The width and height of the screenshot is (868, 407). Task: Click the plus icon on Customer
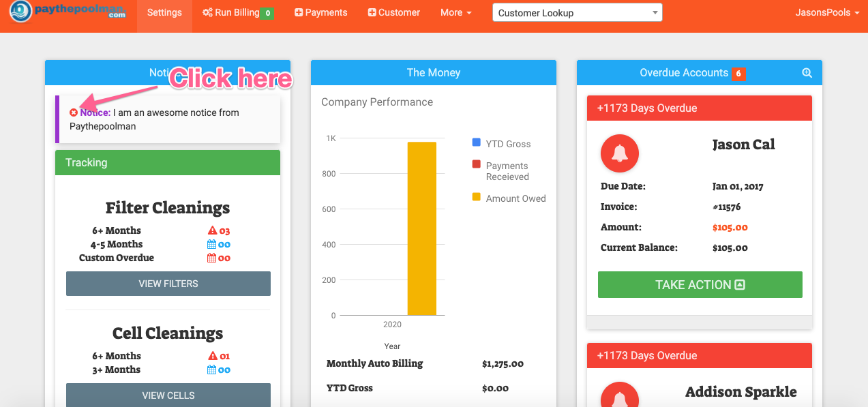tap(372, 12)
